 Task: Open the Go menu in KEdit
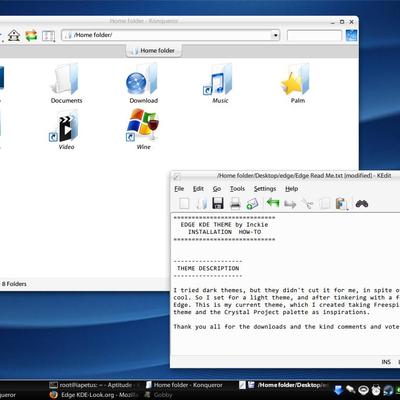[x=217, y=189]
